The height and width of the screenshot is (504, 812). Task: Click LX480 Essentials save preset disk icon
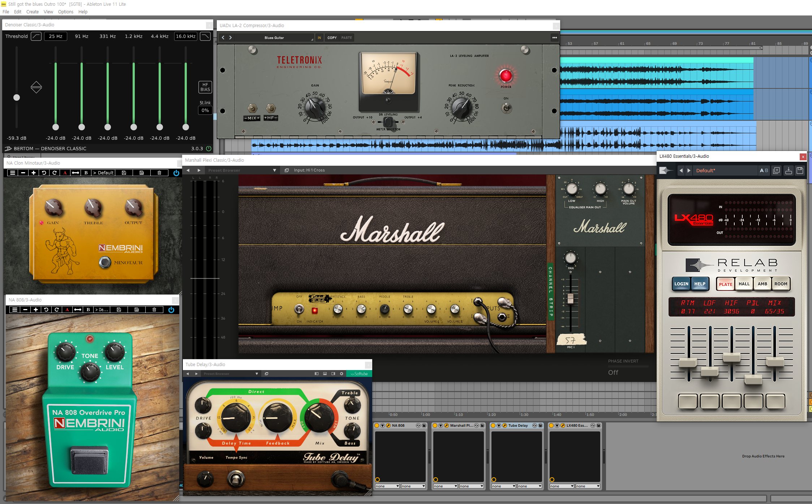(x=800, y=170)
